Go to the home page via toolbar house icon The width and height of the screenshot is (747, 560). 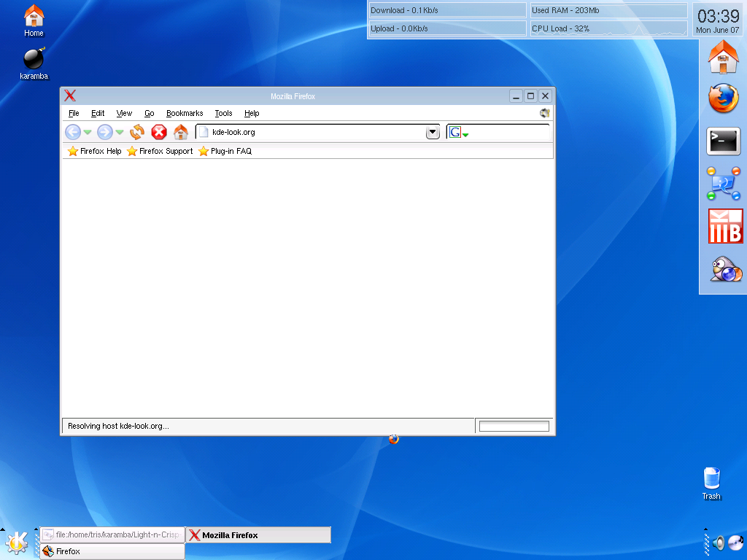coord(181,132)
